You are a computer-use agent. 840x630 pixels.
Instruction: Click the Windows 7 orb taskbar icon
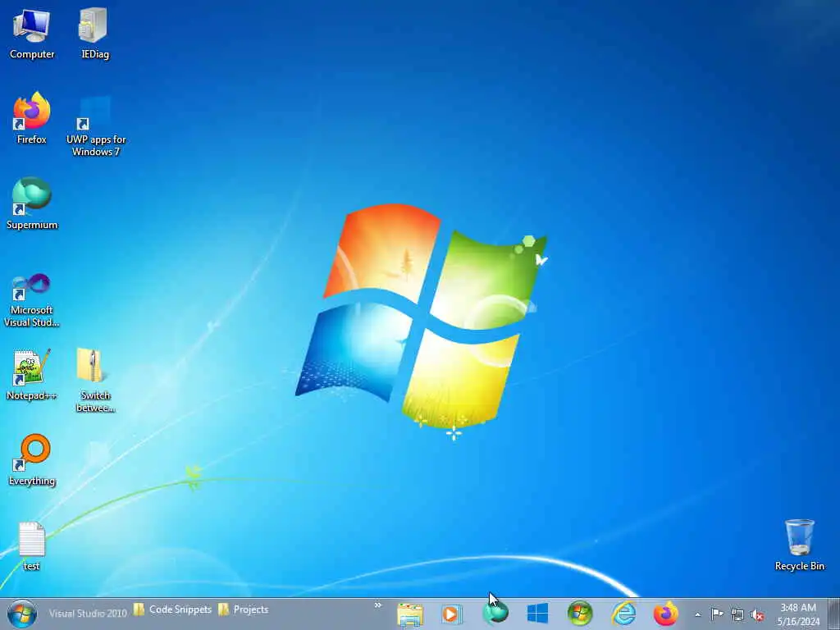(x=580, y=614)
